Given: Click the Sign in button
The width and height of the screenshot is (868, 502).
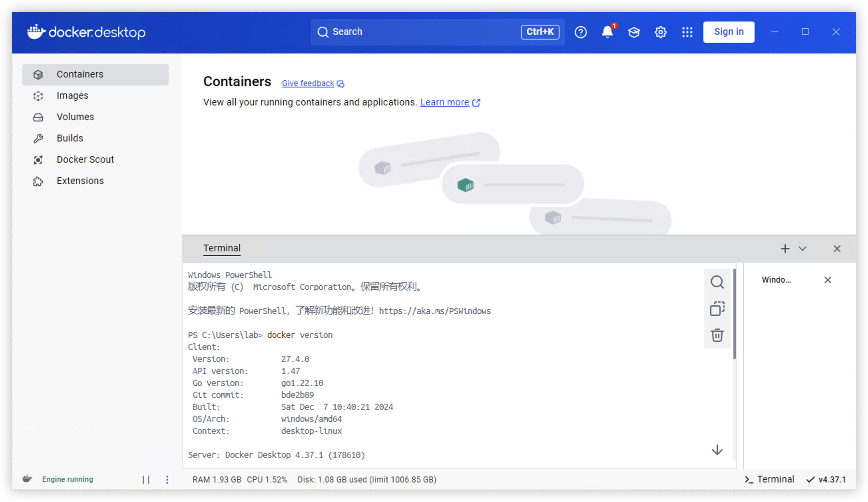Looking at the screenshot, I should [x=729, y=32].
